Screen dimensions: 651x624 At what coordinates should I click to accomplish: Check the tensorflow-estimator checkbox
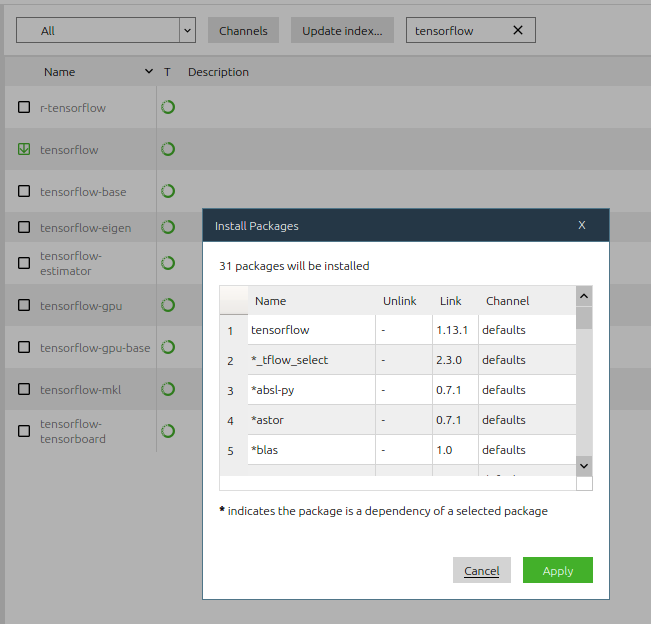pyautogui.click(x=24, y=263)
